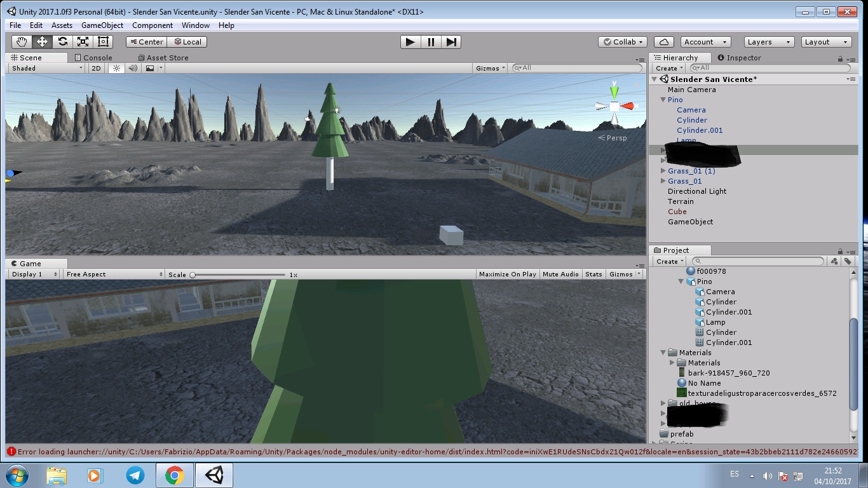Lock the Hierarchy panel with the padlock
The width and height of the screenshot is (868, 488).
click(x=841, y=58)
